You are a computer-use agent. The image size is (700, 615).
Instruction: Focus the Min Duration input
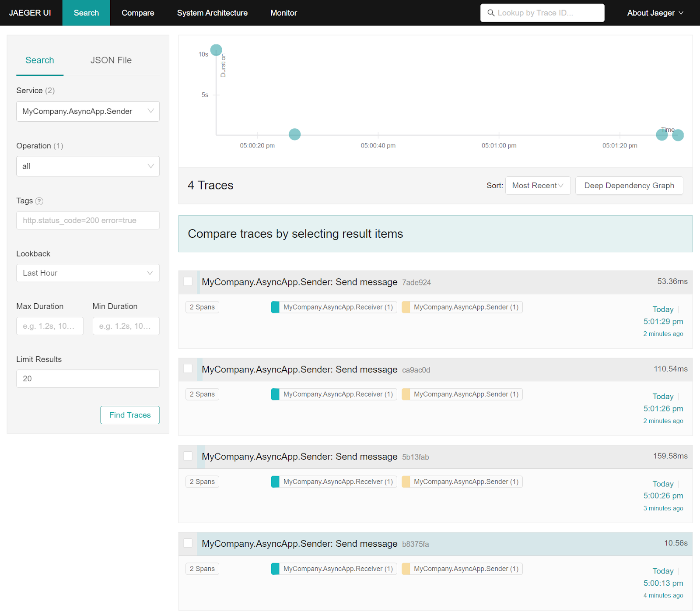coord(126,326)
